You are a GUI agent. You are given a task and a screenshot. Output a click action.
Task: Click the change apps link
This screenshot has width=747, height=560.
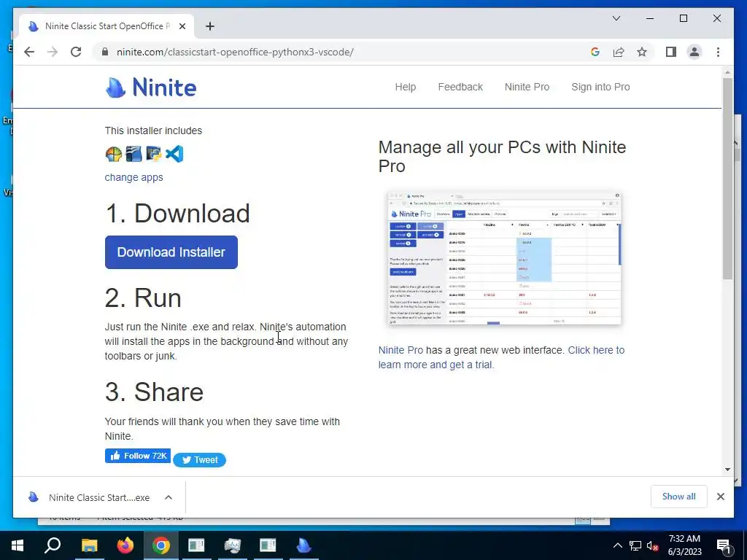tap(134, 177)
